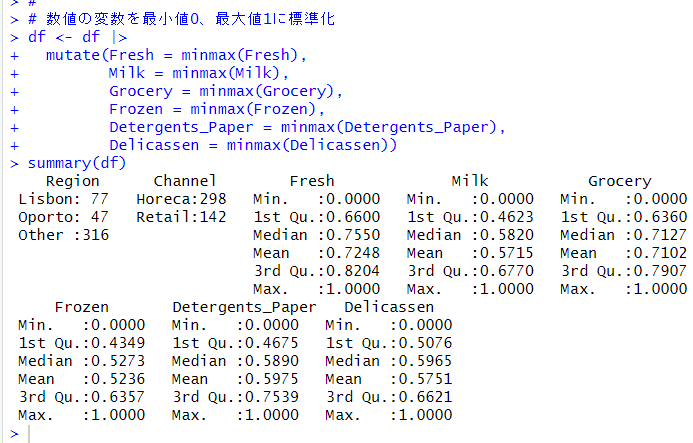Click the 'Frozen = minmax(Frozen),' line
The width and height of the screenshot is (693, 443).
[217, 109]
